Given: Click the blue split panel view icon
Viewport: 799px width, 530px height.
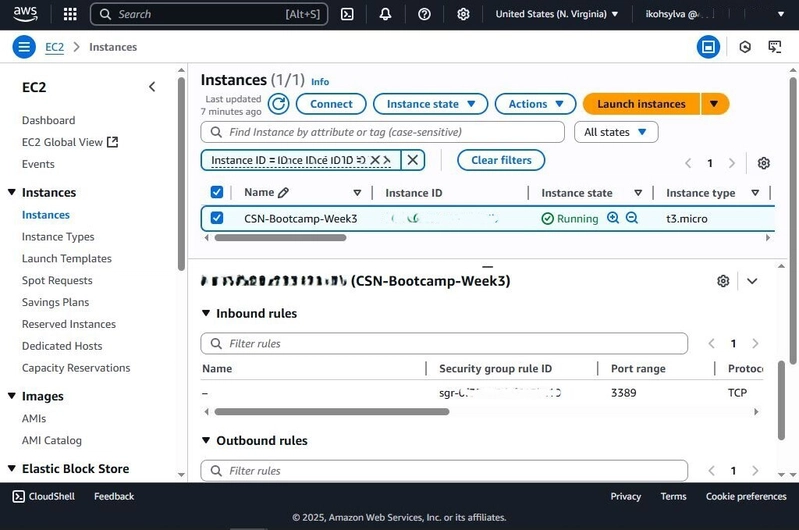Looking at the screenshot, I should pyautogui.click(x=708, y=47).
